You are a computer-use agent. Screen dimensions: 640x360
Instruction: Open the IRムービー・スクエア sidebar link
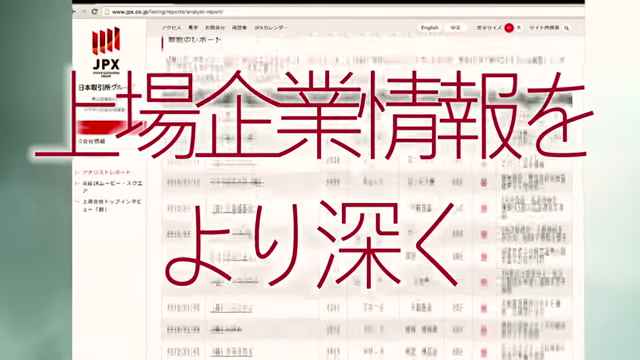112,187
